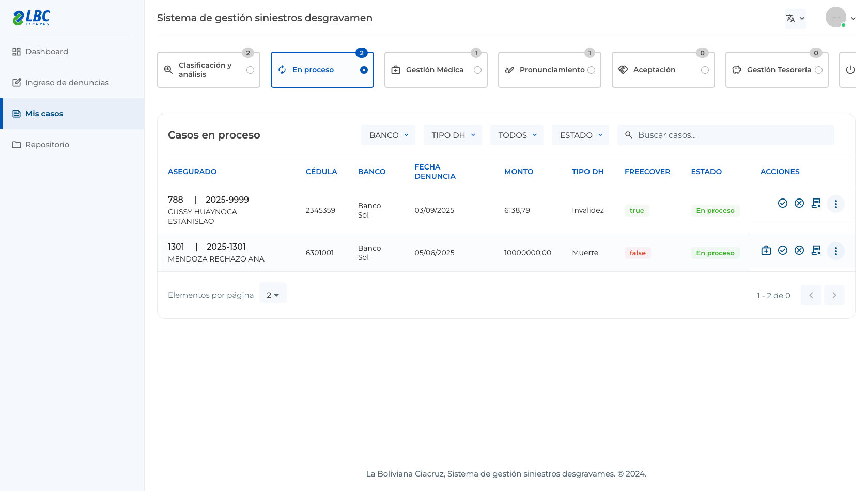Click the next page arrow button

[x=834, y=295]
